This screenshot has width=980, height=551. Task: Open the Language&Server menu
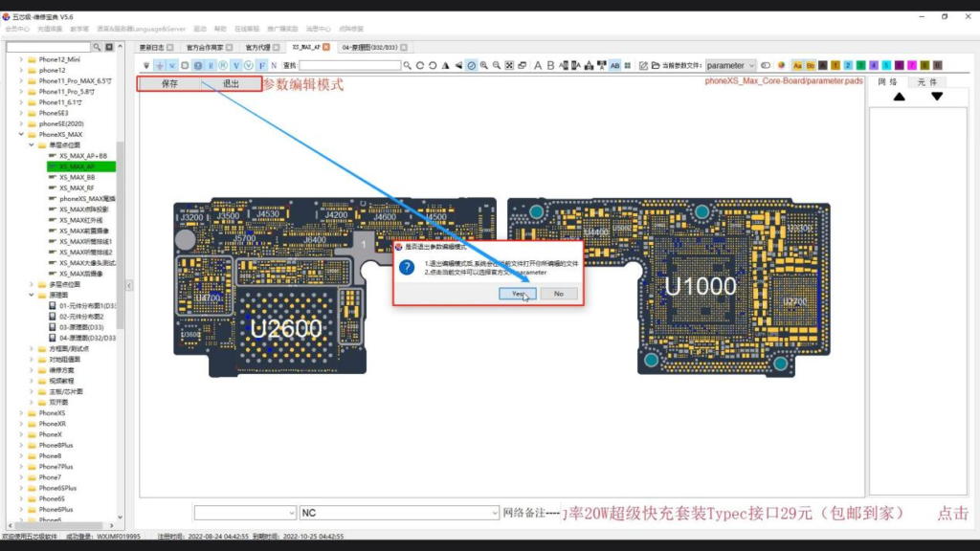coord(142,29)
